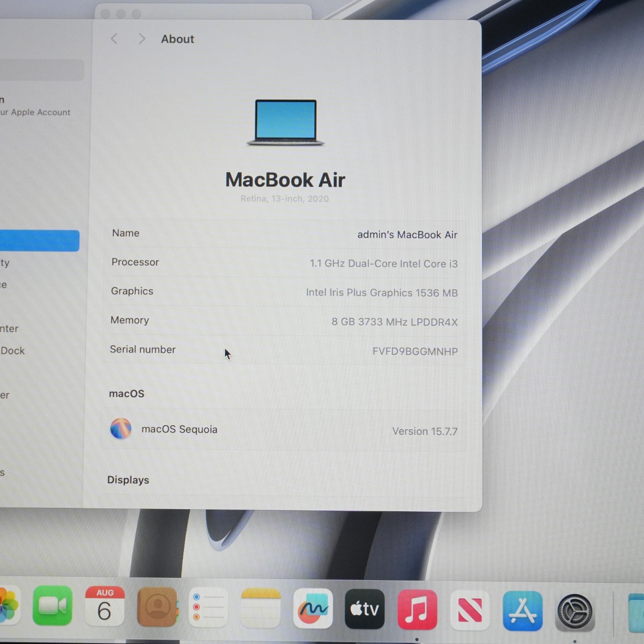Select the "Intel Iris Plus Graphics 1536 MB" value

tap(382, 293)
